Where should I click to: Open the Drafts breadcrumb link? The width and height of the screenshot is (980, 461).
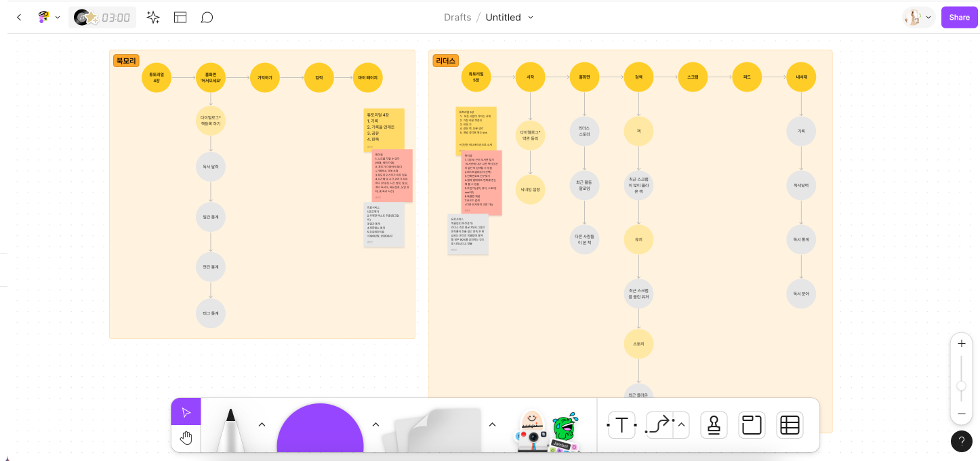point(457,18)
